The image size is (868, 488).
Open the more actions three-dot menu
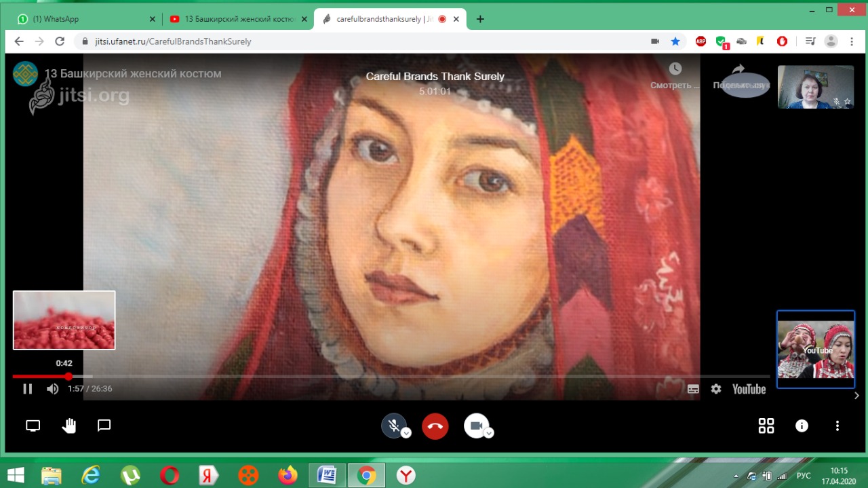click(837, 426)
